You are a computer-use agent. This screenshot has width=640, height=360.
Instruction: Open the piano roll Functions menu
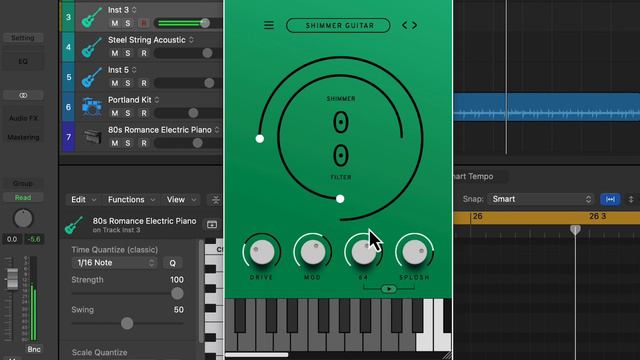[131, 200]
